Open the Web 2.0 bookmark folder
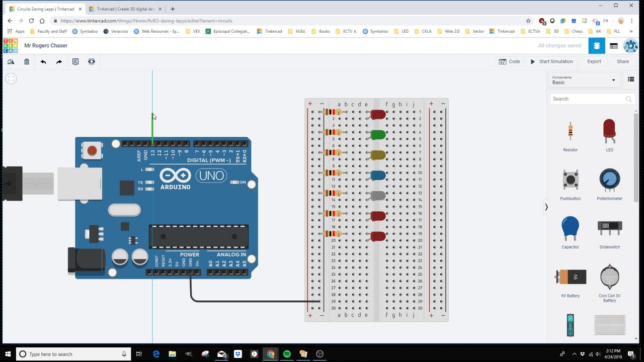Screen dimensions: 644x362 (448, 31)
